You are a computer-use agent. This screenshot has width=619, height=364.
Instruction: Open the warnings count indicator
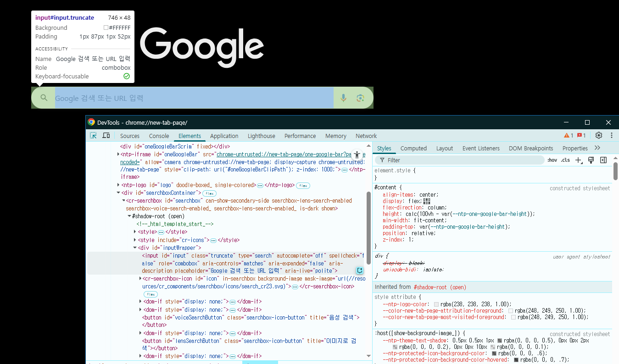point(569,136)
